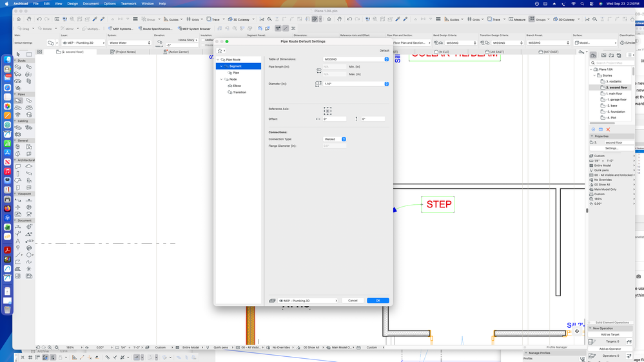Select -3. foundation story in Navigator
Image resolution: width=644 pixels, height=362 pixels.
[612, 111]
